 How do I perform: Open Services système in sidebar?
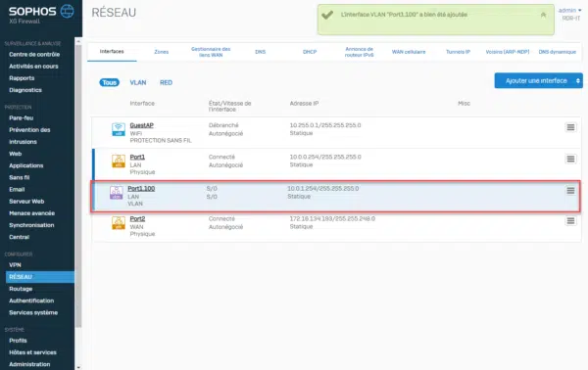pyautogui.click(x=33, y=312)
